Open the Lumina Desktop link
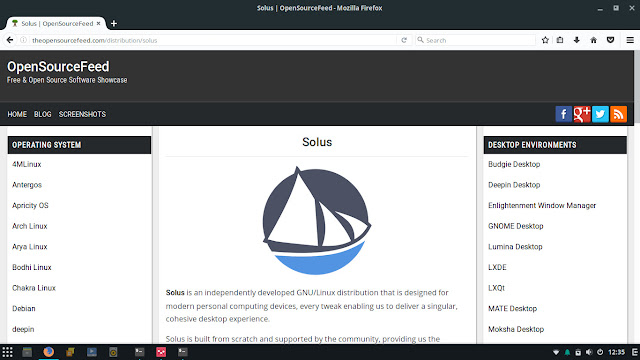This screenshot has height=360, width=640. [515, 247]
